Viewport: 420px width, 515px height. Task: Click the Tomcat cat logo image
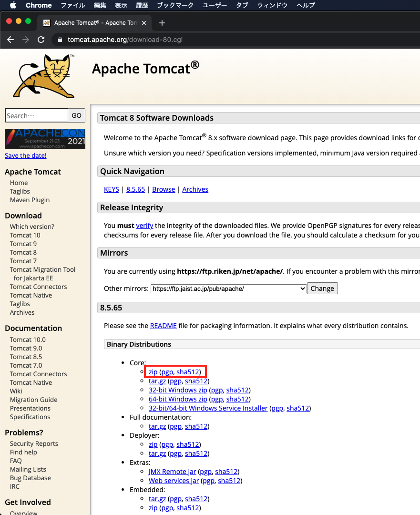point(44,76)
